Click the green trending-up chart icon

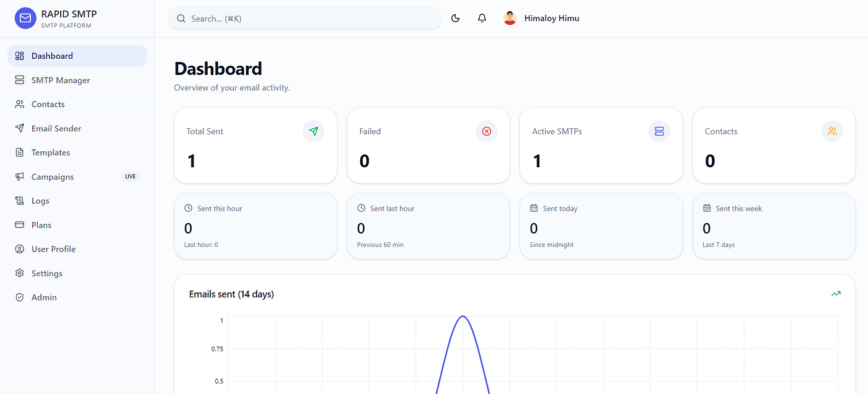(836, 294)
